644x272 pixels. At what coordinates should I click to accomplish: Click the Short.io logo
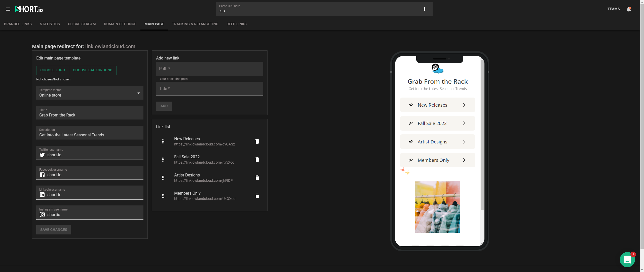pos(29,9)
